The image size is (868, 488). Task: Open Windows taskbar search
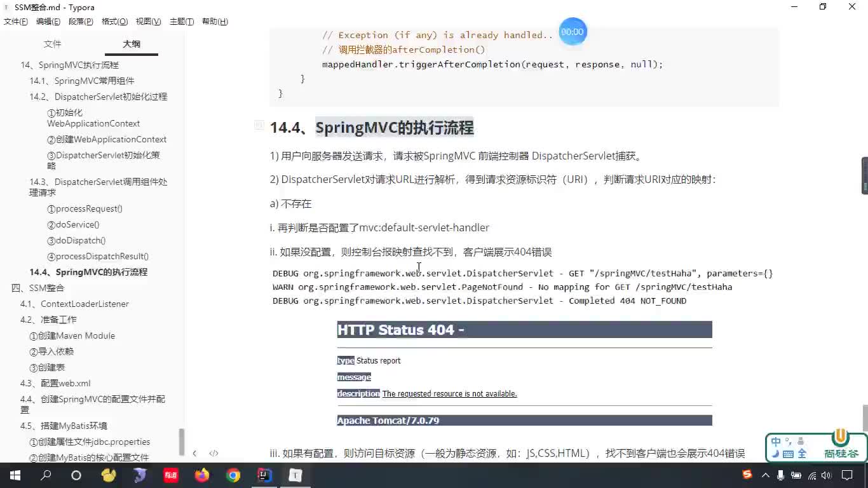tap(46, 475)
